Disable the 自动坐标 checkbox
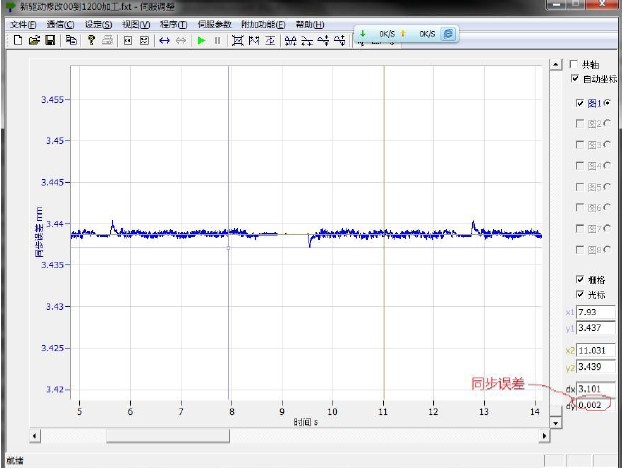Screen dimensions: 622x469 (x=574, y=78)
